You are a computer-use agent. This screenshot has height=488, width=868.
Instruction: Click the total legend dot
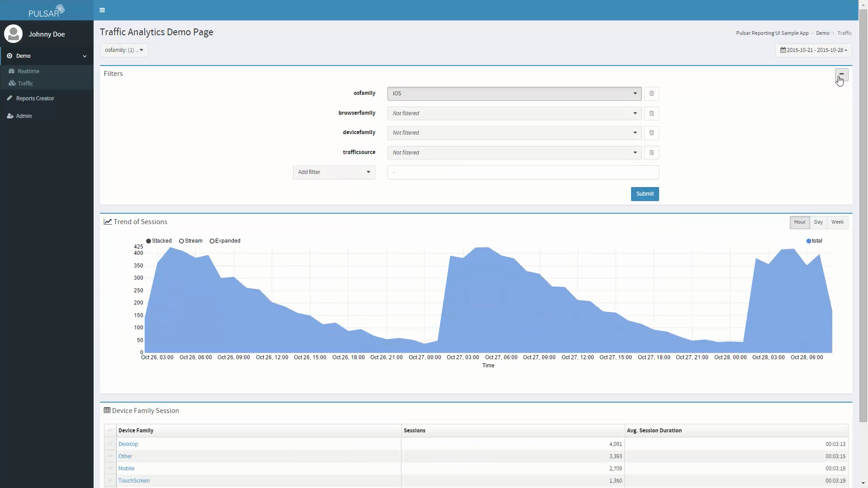click(x=809, y=241)
